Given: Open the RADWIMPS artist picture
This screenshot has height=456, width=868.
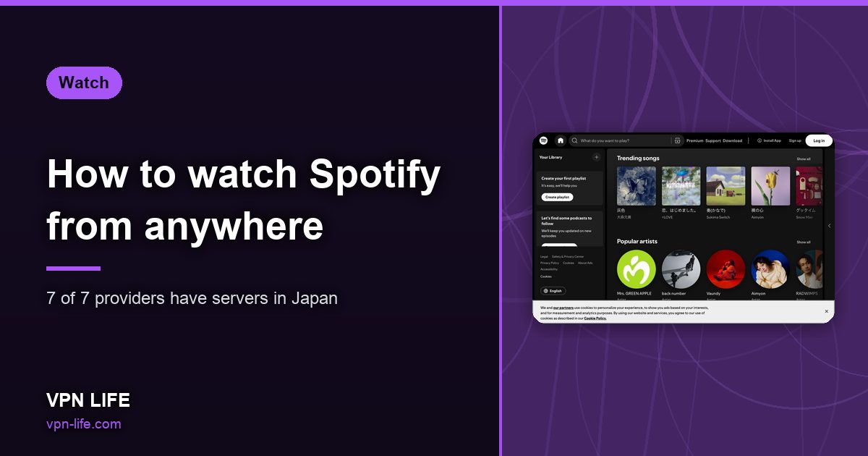Looking at the screenshot, I should (809, 269).
